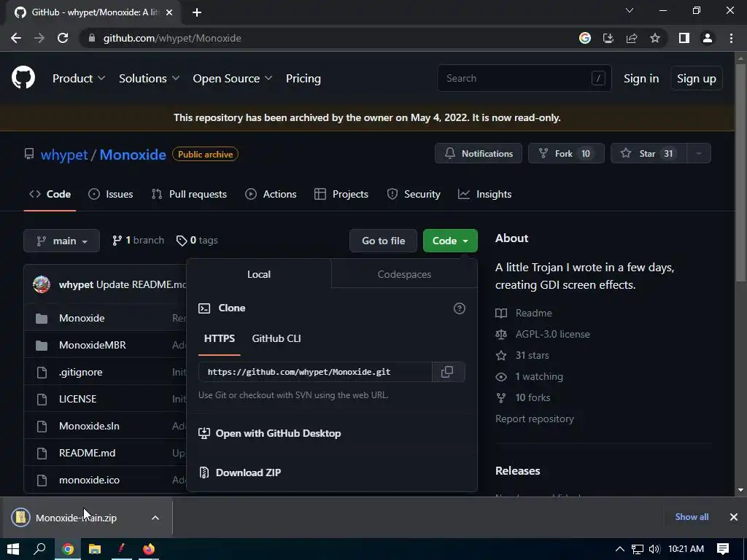
Task: Open Windows Start menu
Action: (x=13, y=549)
